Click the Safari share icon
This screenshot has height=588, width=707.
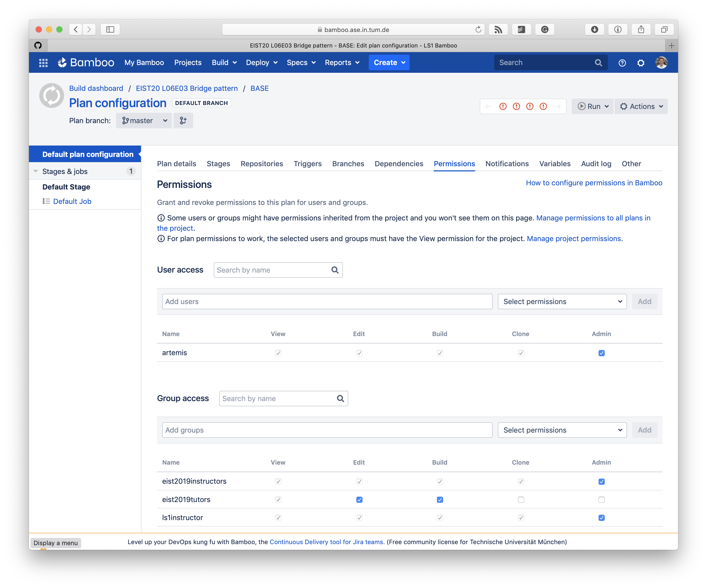pyautogui.click(x=641, y=30)
